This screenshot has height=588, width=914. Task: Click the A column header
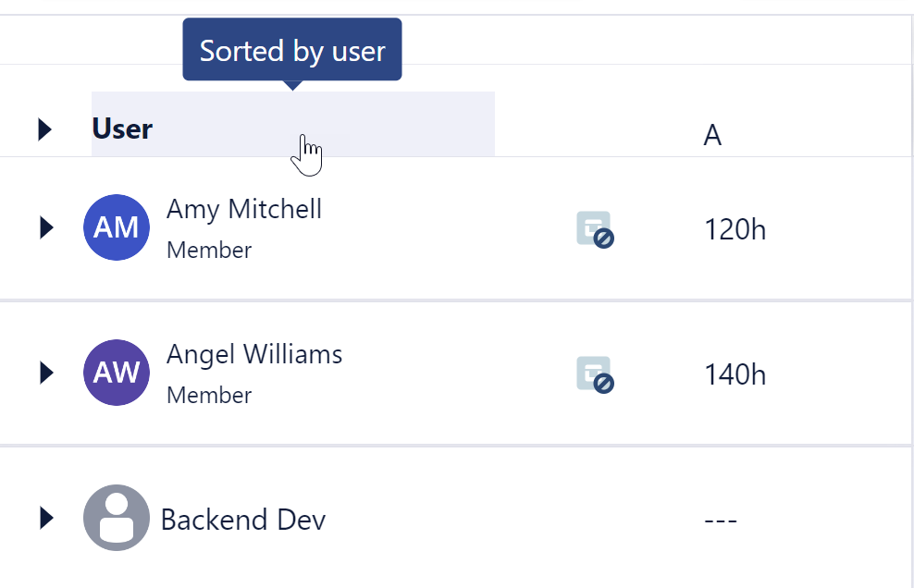pyautogui.click(x=711, y=135)
